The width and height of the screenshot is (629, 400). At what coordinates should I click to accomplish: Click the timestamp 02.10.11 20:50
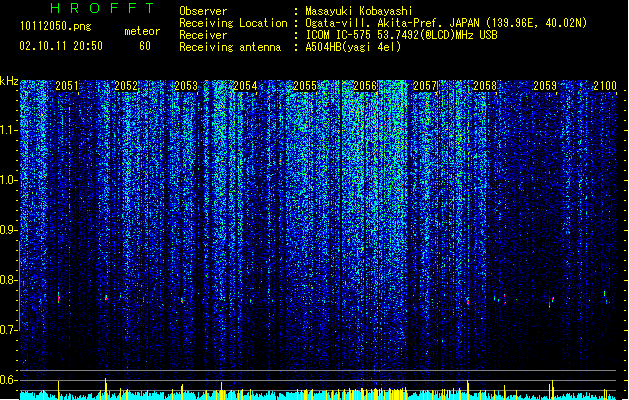point(61,46)
